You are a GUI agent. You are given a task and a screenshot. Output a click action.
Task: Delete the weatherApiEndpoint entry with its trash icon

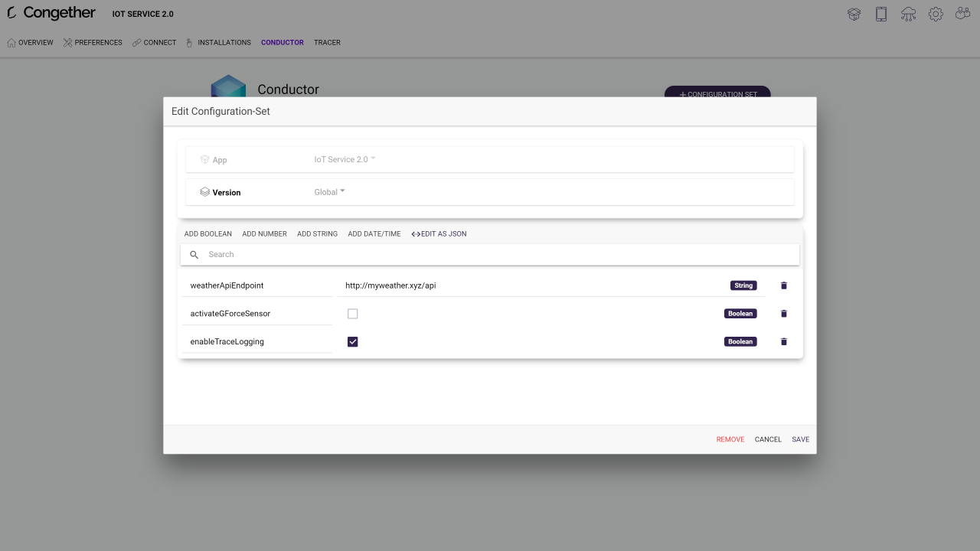(783, 285)
